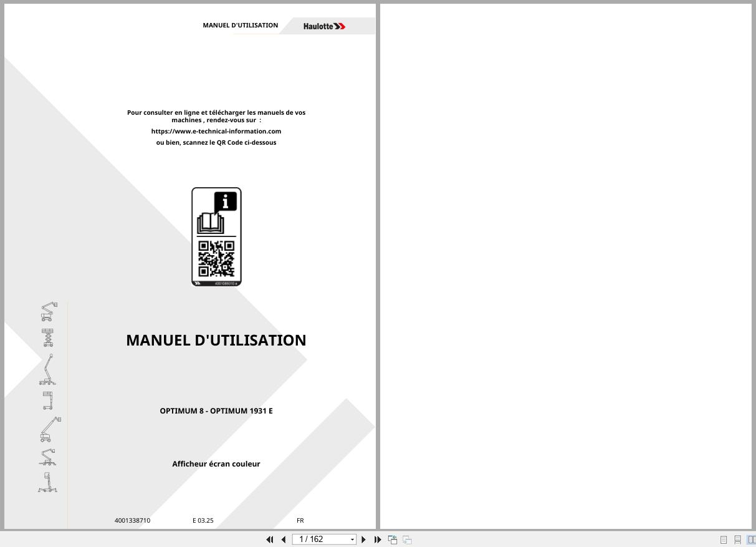Open the page number dropdown arrow

[x=353, y=540]
